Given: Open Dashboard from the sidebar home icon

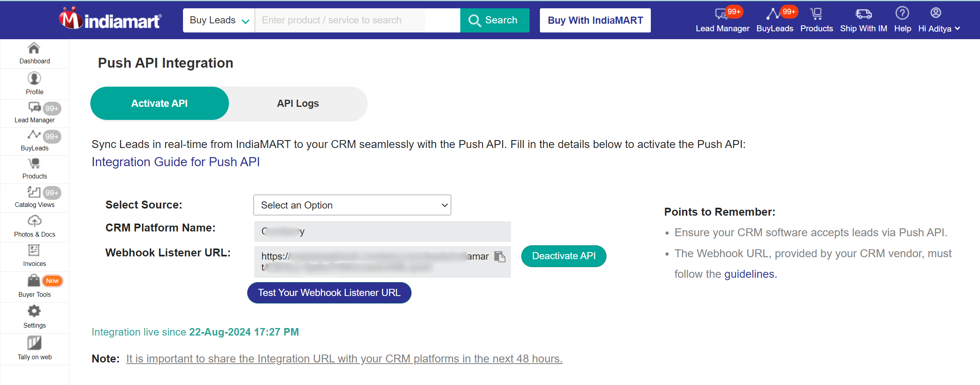Looking at the screenshot, I should pyautogui.click(x=34, y=49).
